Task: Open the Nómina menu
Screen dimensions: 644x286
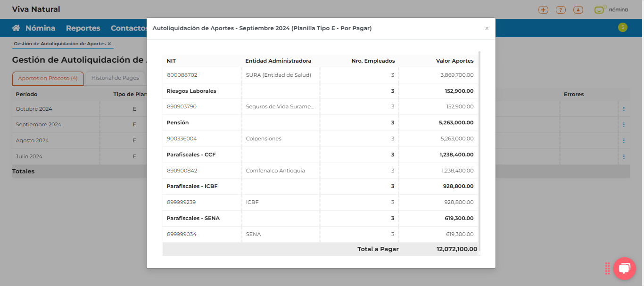Action: point(40,28)
